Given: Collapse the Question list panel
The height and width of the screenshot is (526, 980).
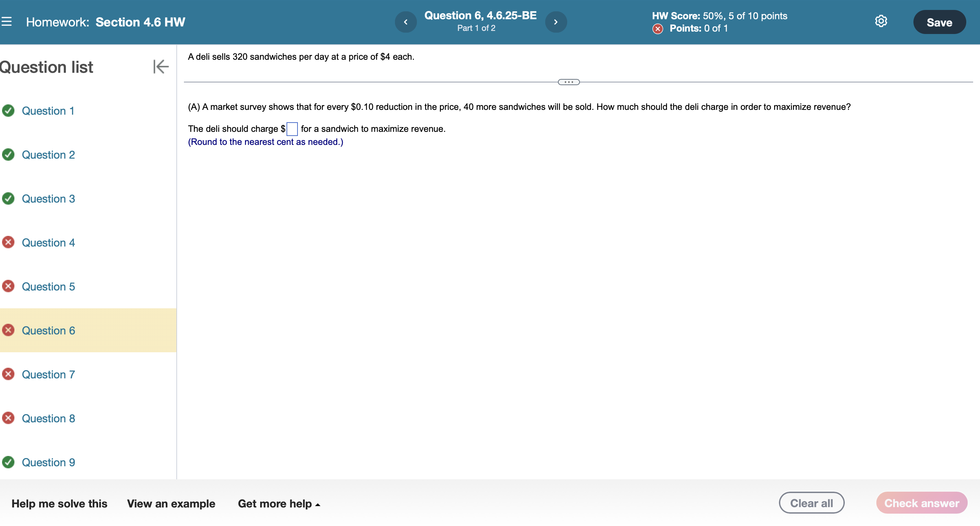Looking at the screenshot, I should (161, 67).
